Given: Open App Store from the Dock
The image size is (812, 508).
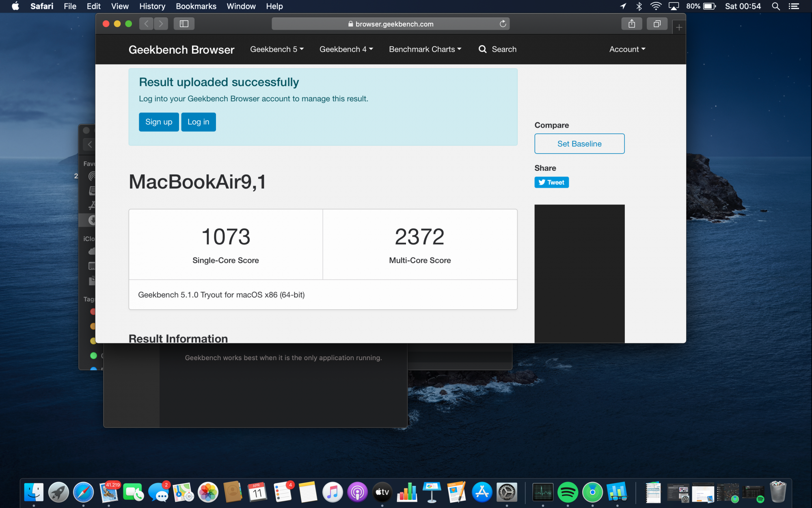Looking at the screenshot, I should [482, 492].
